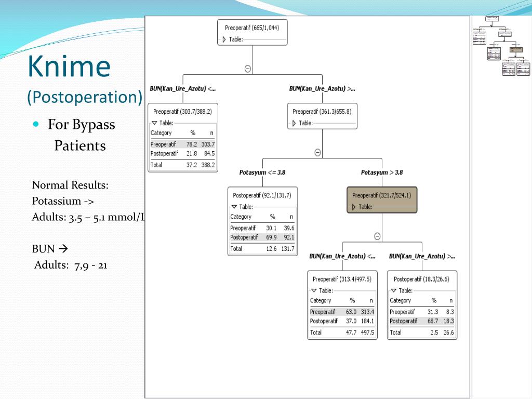Collapse Table in Postoperatif (92.1/131.7) node

[234, 207]
